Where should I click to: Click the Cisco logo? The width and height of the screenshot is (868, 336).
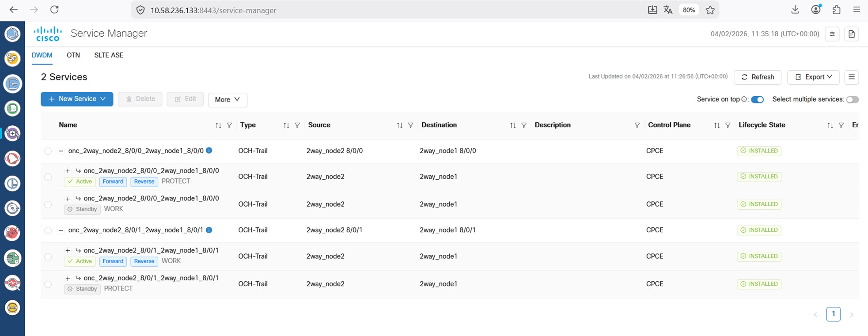click(48, 34)
